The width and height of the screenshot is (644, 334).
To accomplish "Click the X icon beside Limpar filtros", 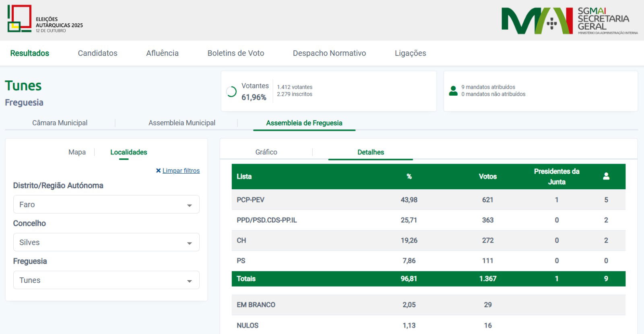I will click(158, 171).
